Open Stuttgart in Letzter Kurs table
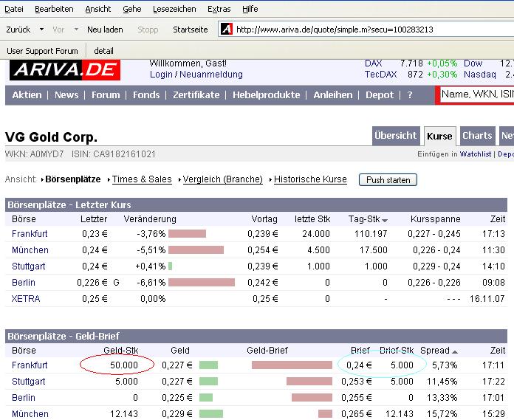Screen dimensions: 514x420 (29, 266)
